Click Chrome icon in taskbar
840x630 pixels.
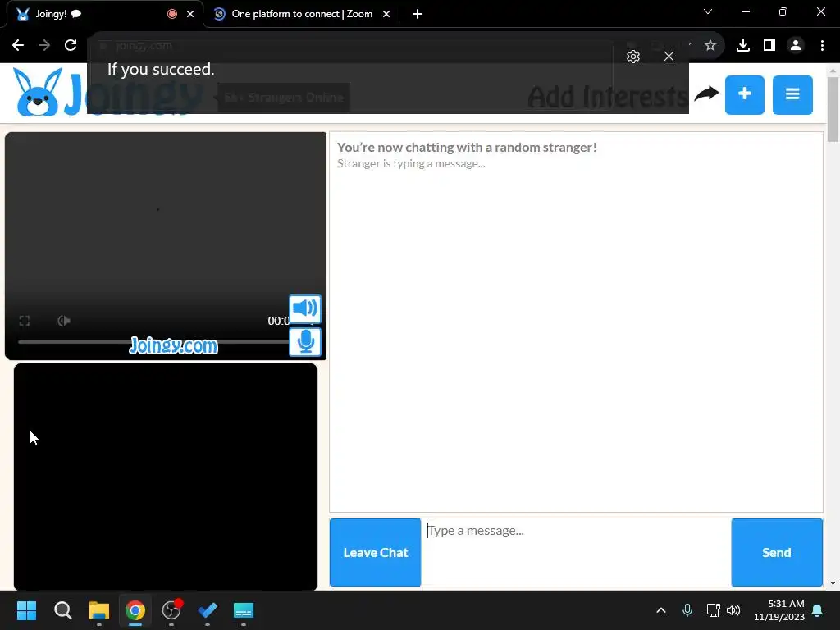tap(135, 610)
